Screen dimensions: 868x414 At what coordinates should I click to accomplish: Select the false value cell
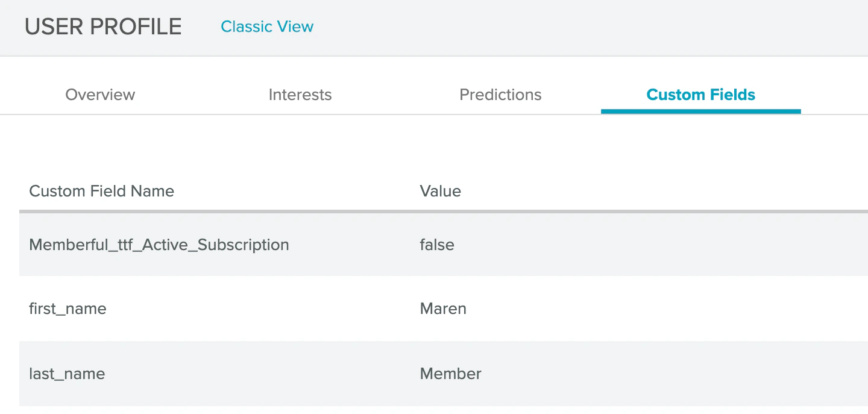(437, 245)
